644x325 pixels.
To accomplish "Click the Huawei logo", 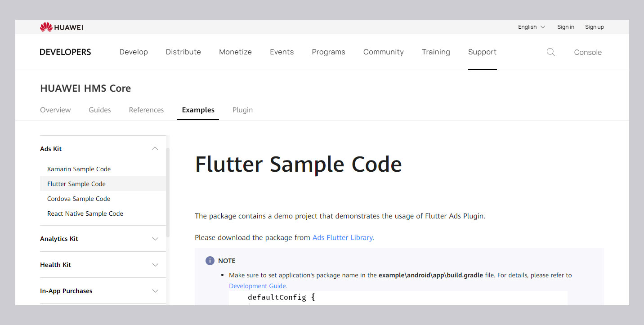I will [61, 27].
